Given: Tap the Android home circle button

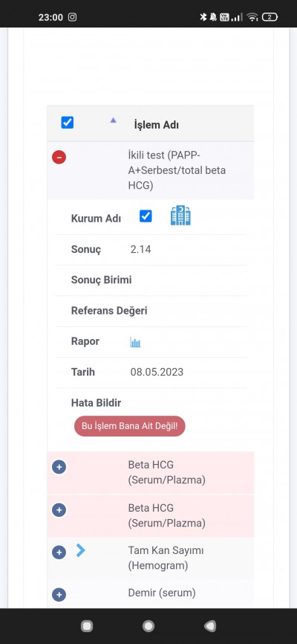Looking at the screenshot, I should pyautogui.click(x=148, y=625).
